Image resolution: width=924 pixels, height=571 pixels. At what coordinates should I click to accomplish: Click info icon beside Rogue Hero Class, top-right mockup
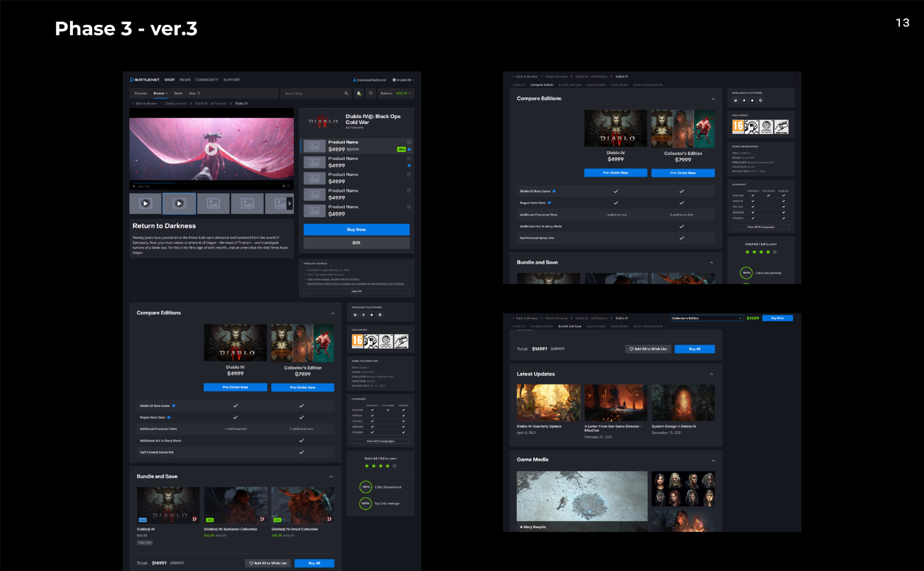coord(549,203)
